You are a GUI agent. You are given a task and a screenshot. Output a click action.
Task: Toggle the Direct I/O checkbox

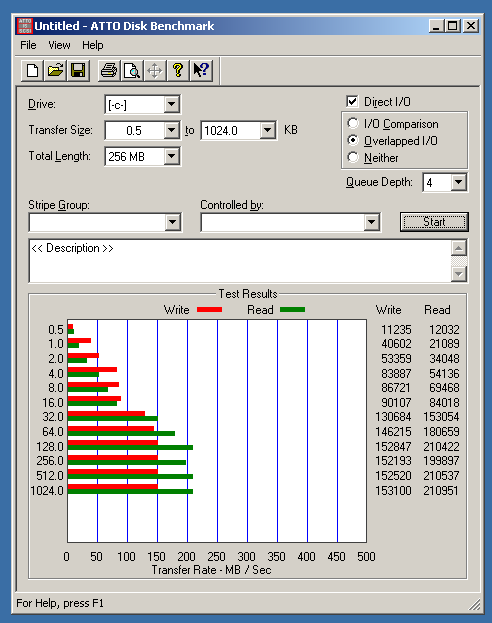pos(352,102)
